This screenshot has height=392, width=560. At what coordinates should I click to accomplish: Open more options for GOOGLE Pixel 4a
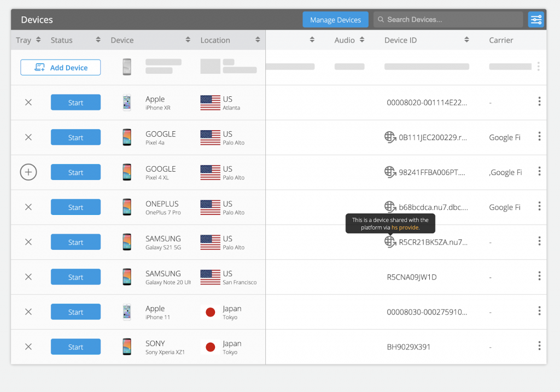pos(539,136)
